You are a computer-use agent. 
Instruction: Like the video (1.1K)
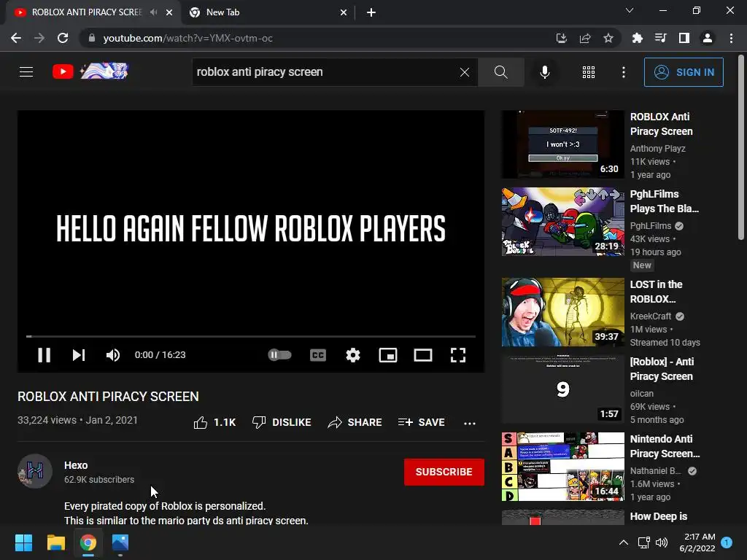(x=215, y=422)
